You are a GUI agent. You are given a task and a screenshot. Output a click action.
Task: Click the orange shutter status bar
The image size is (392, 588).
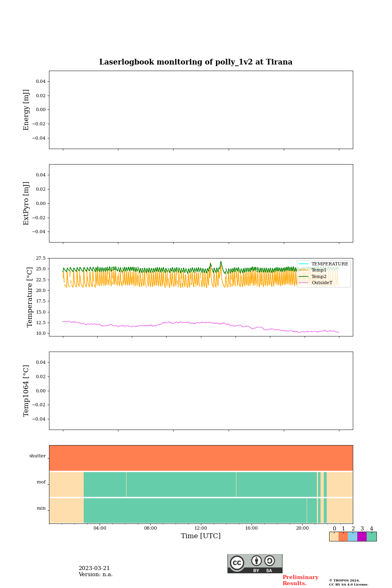201,458
